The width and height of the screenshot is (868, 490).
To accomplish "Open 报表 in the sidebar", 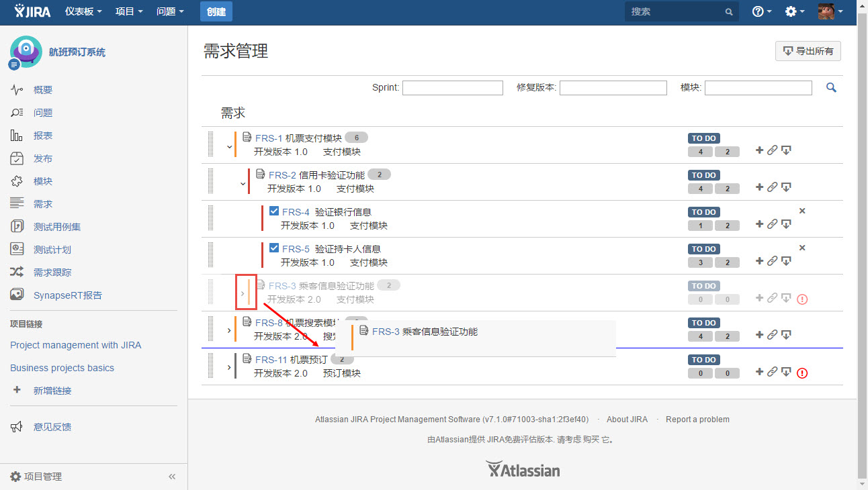I will [43, 136].
